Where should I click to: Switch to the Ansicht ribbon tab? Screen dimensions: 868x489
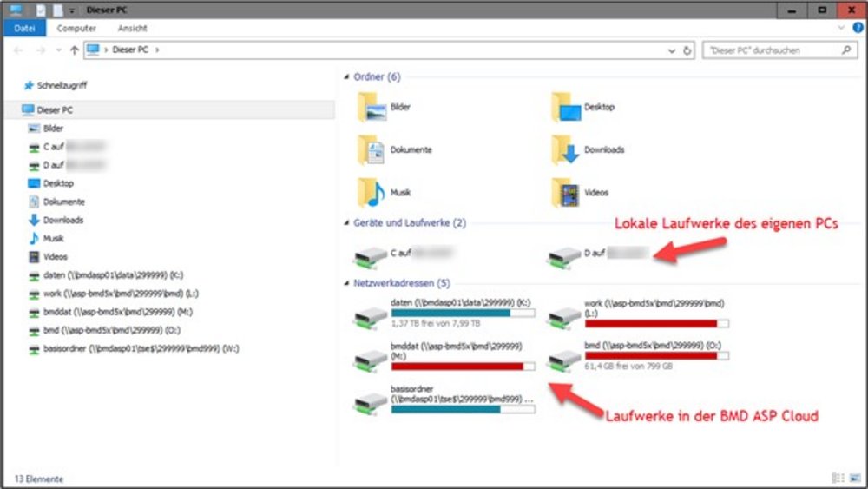pyautogui.click(x=132, y=28)
